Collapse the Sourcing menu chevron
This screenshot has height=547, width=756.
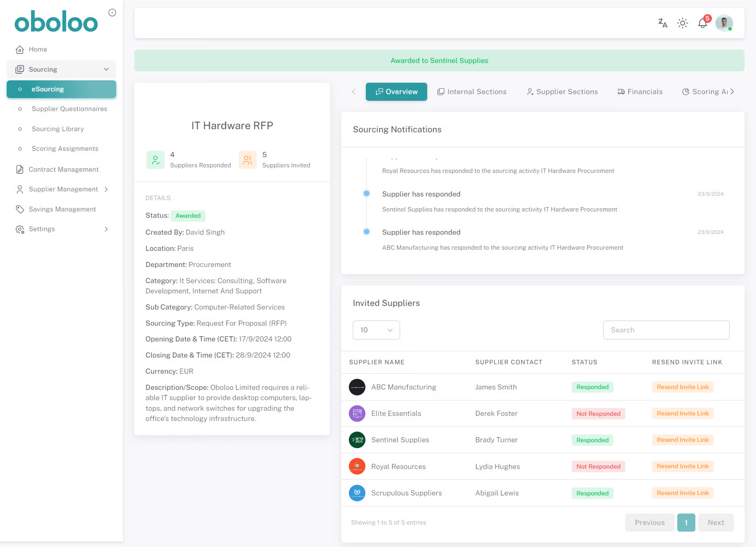[x=106, y=69]
